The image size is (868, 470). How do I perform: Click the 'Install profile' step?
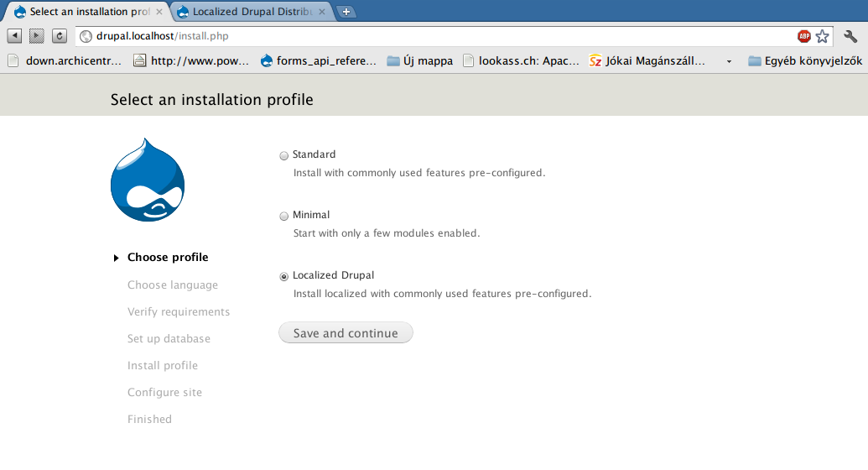162,365
